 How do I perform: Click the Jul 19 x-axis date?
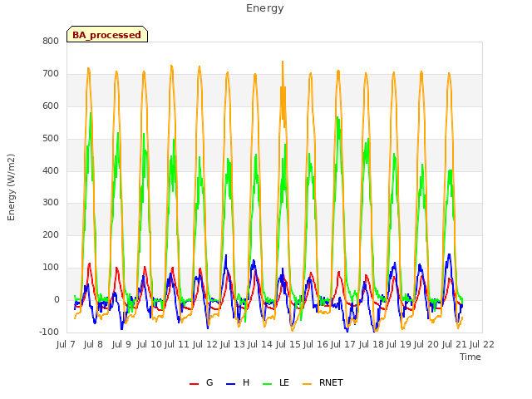(x=399, y=344)
